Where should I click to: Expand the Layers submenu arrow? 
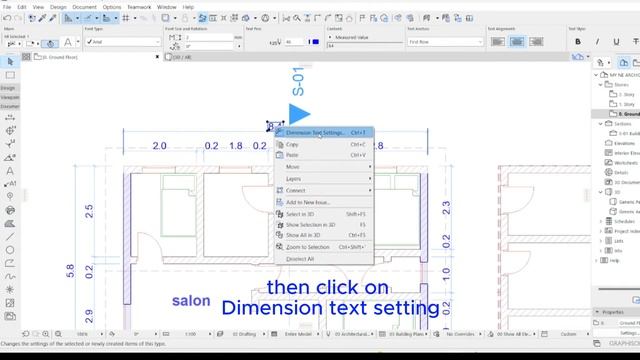370,178
